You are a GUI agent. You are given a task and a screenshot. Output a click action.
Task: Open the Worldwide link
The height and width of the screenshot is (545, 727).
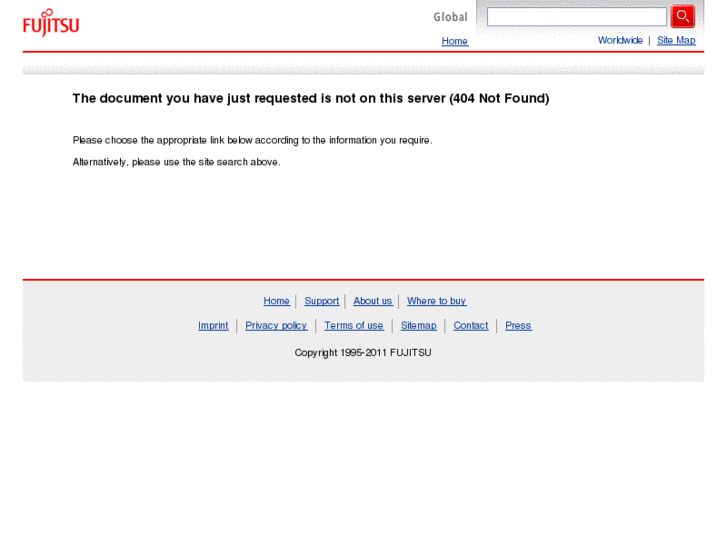coord(620,40)
